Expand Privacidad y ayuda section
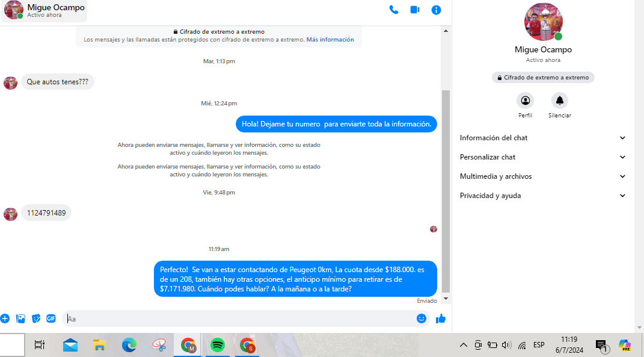 pyautogui.click(x=543, y=196)
